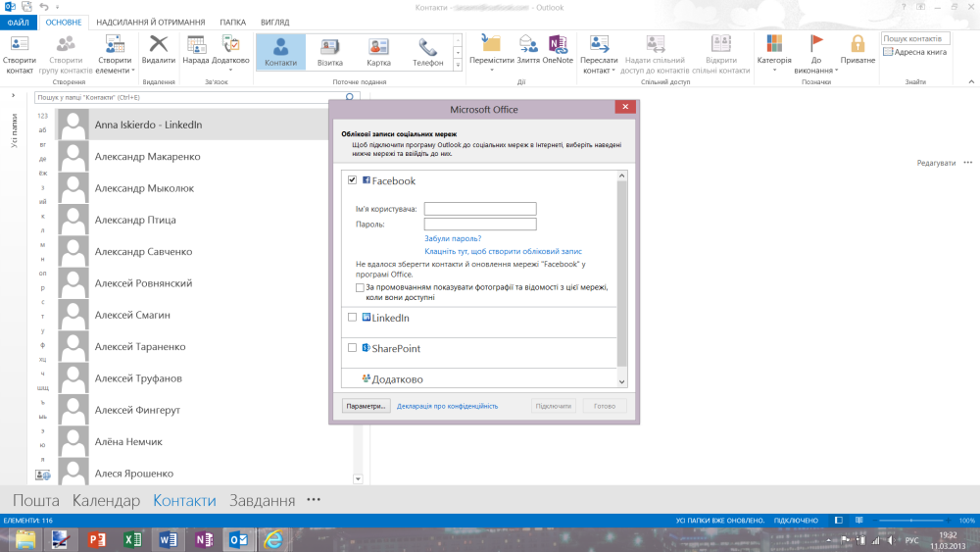Open navigation overflow ellipsis
980x552 pixels.
(x=314, y=499)
